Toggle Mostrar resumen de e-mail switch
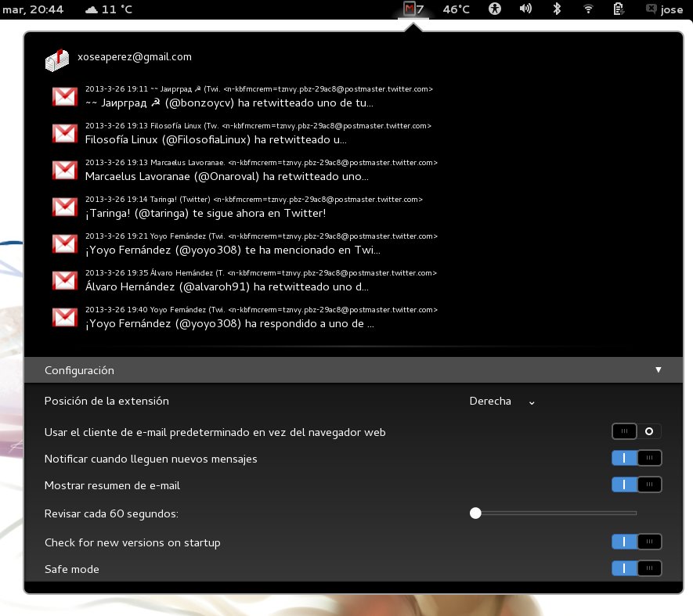 (x=637, y=485)
